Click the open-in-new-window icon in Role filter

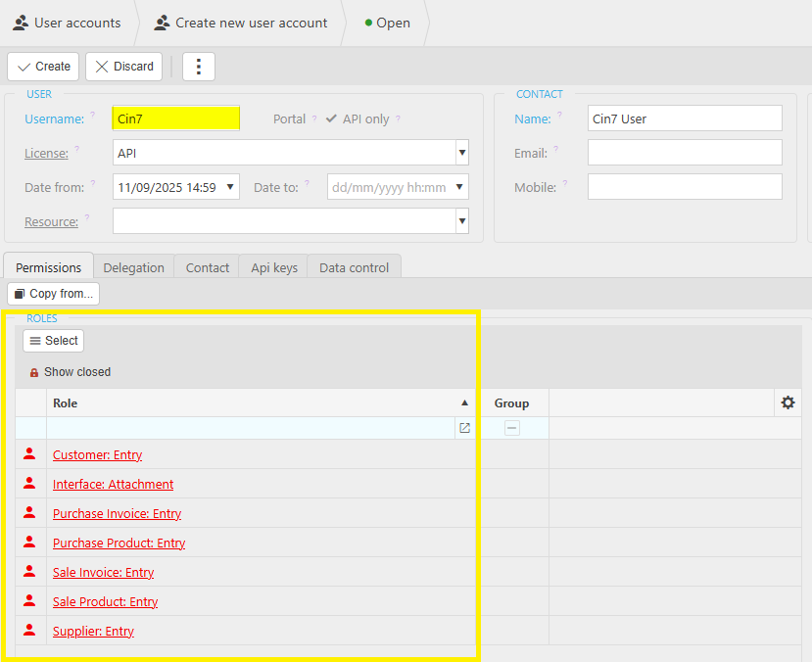(x=464, y=428)
